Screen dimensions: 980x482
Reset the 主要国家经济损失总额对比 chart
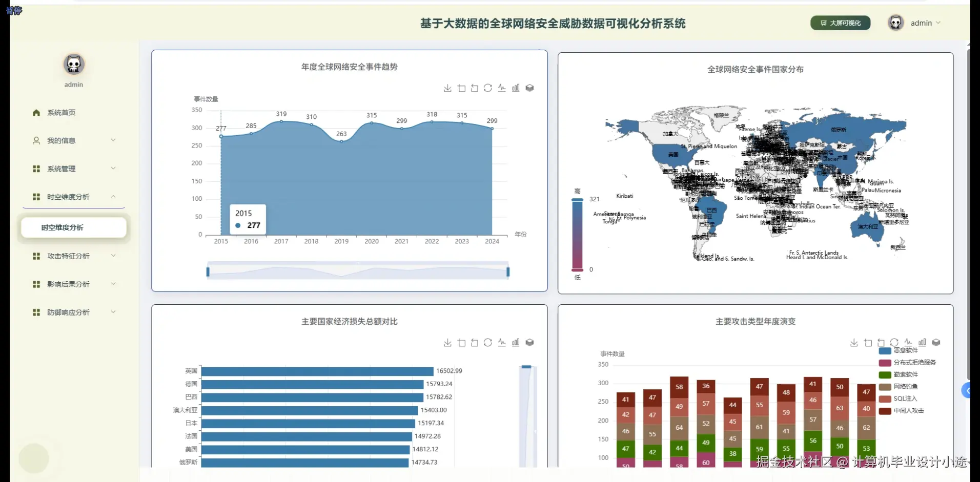click(488, 343)
